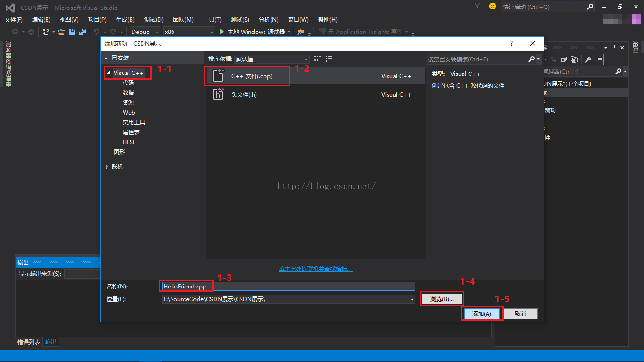The image size is (644, 362).
Task: Click the new project toolbar icon
Action: [x=46, y=32]
